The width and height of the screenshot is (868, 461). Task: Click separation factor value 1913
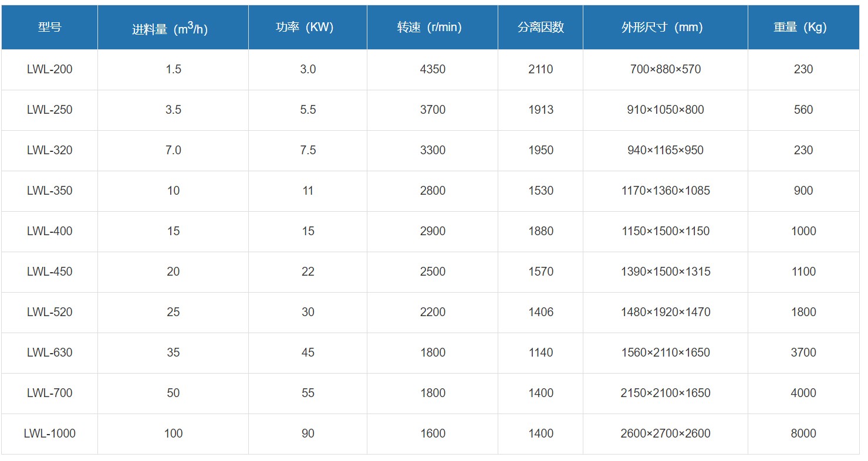(541, 110)
